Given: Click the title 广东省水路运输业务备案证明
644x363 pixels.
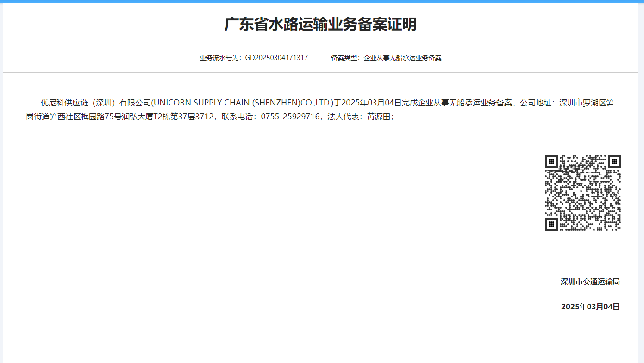Looking at the screenshot, I should (320, 25).
